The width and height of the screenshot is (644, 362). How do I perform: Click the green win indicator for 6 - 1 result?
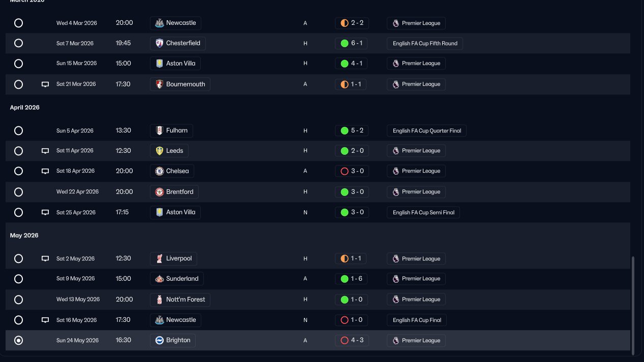[x=345, y=43]
